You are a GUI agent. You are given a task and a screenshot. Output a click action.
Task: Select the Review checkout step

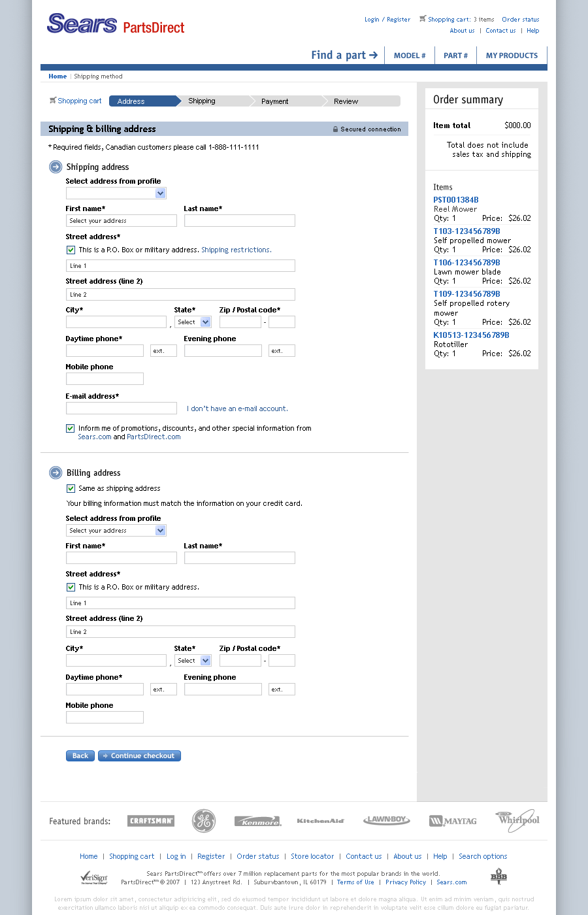coord(361,101)
